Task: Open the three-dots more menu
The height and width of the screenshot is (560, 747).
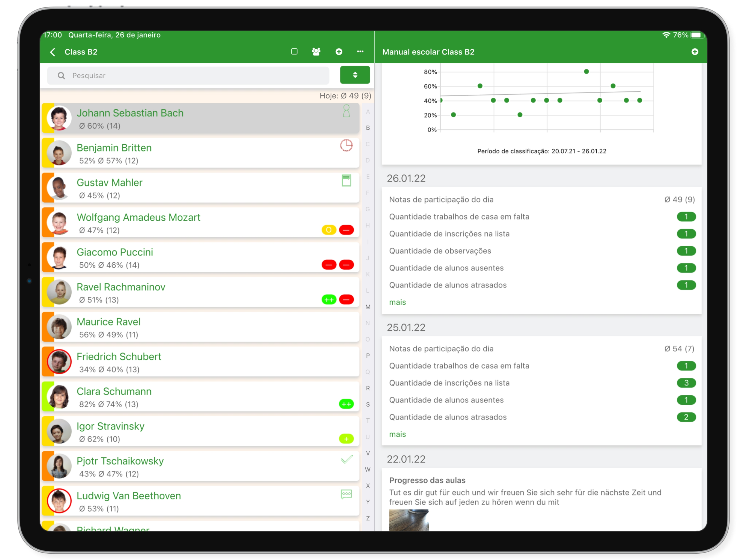Action: coord(360,52)
